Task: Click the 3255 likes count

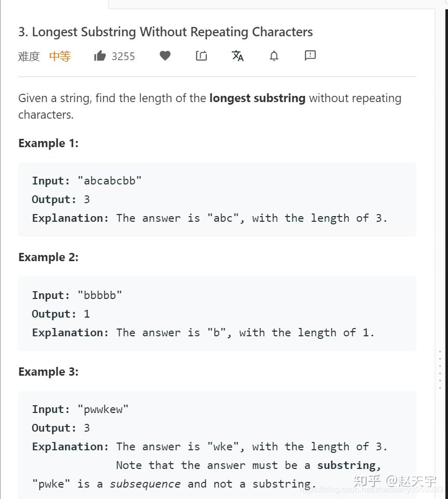Action: click(123, 56)
